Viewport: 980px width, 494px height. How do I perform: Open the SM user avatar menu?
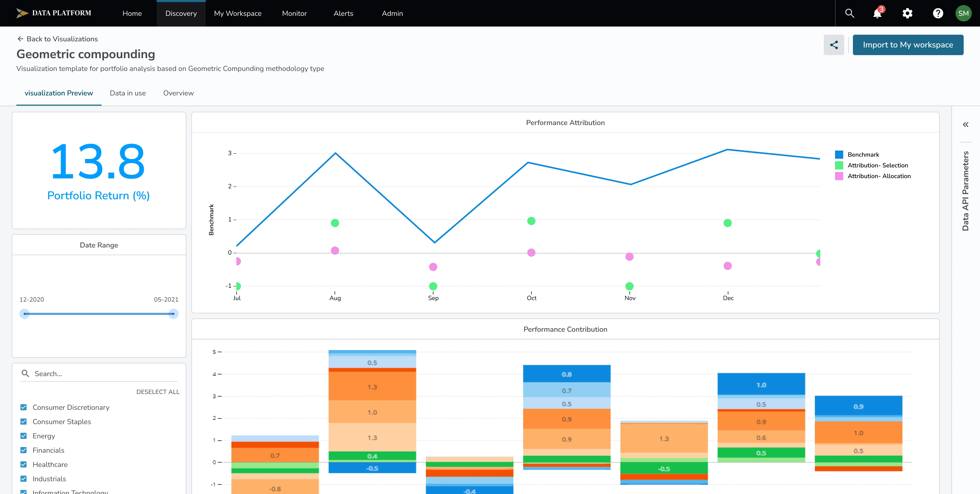click(x=963, y=13)
